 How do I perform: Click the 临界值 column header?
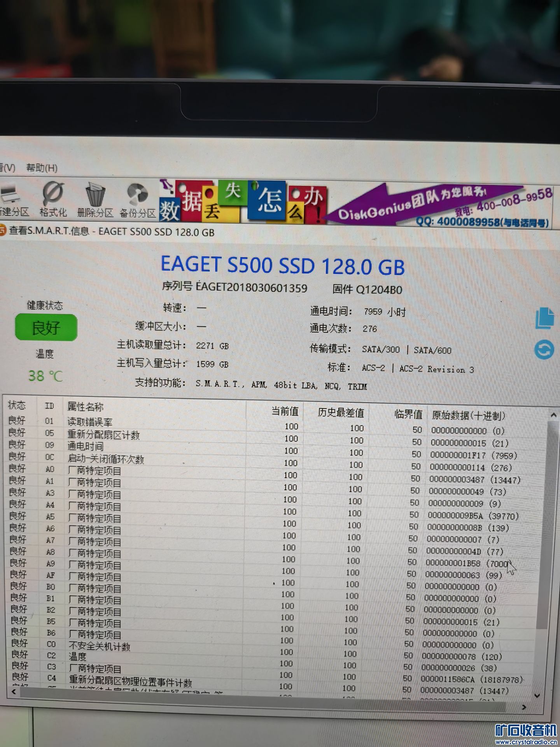pos(408,414)
